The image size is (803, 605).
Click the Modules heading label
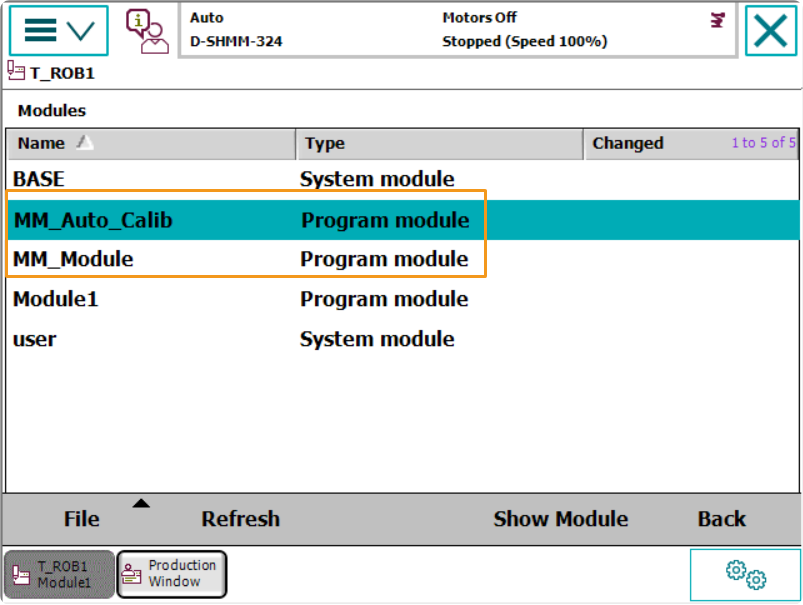pos(52,111)
